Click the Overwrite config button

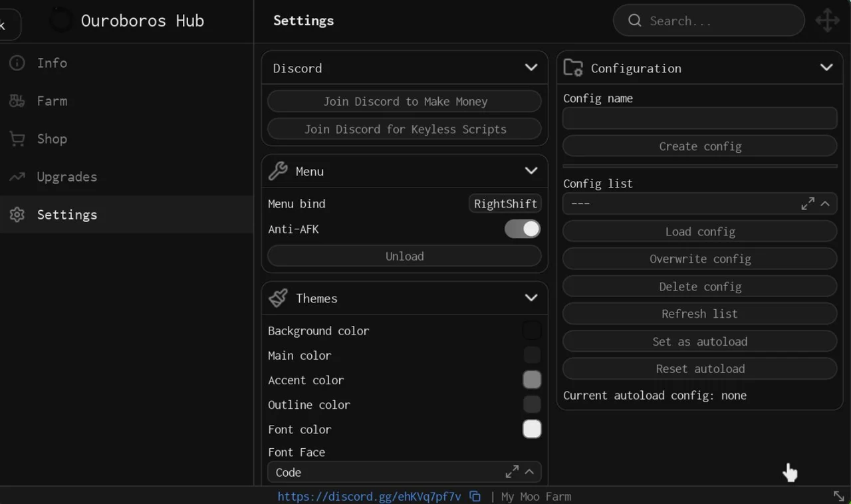(x=700, y=259)
